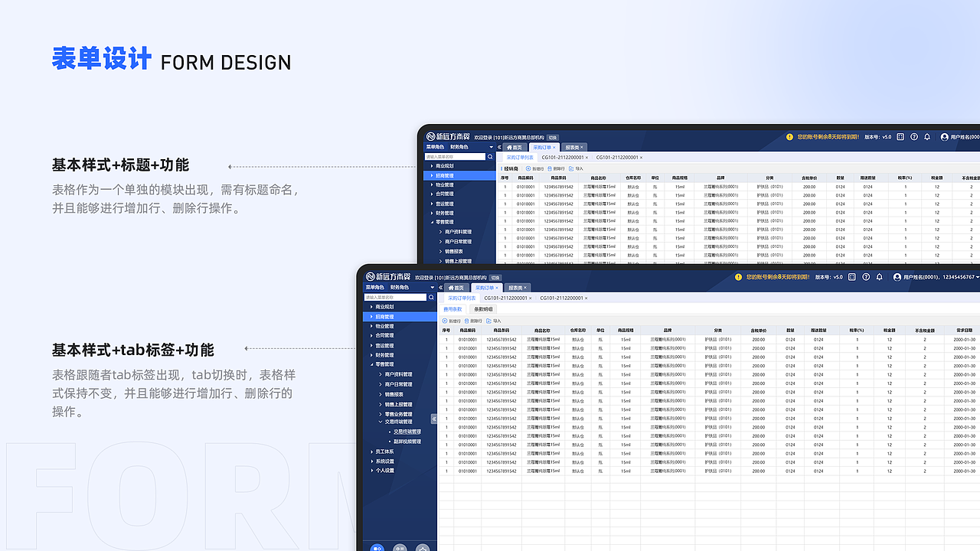Switch to the 报表类 tab in the lower window
The width and height of the screenshot is (980, 551).
coord(519,288)
